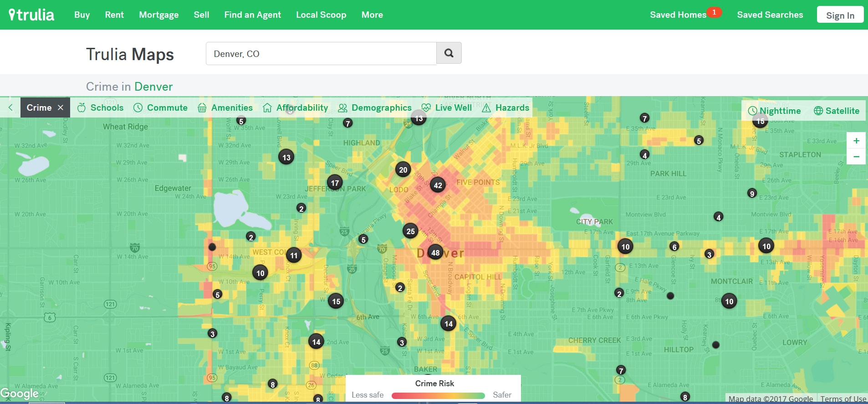Image resolution: width=868 pixels, height=404 pixels.
Task: Open the Buy menu
Action: [82, 15]
